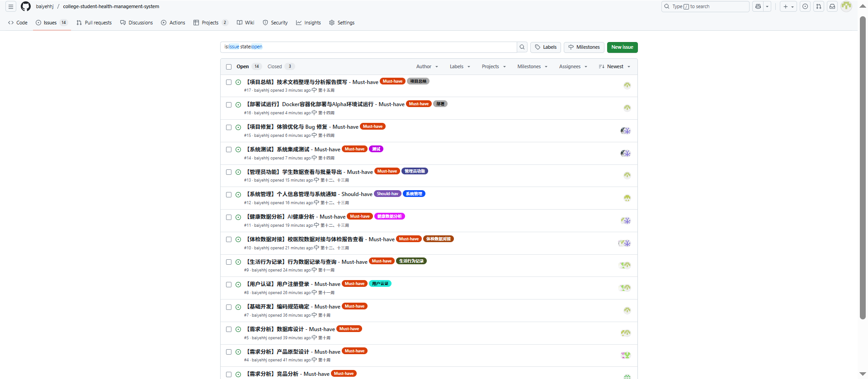The height and width of the screenshot is (379, 868).
Task: Toggle the select-all issues checkbox
Action: click(229, 67)
